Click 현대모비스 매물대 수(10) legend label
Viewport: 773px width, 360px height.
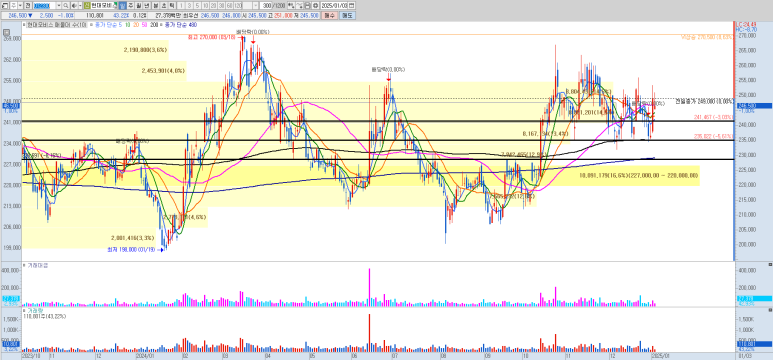57,25
